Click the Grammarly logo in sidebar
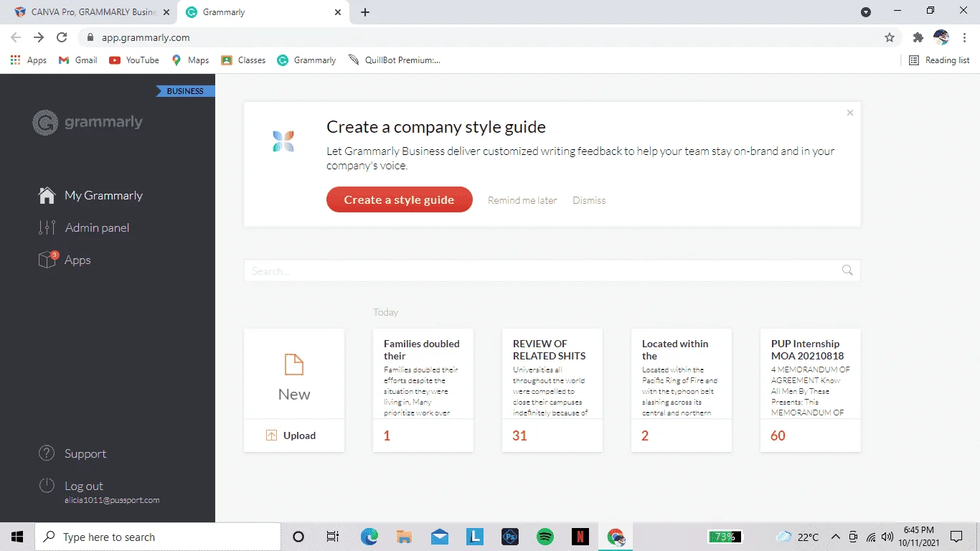 [88, 123]
